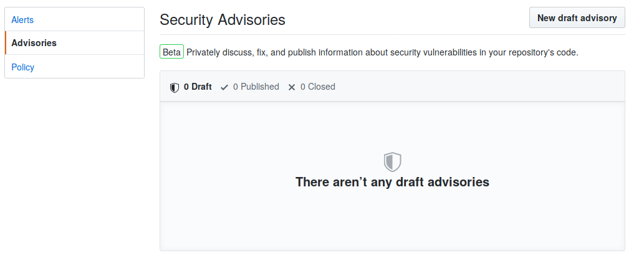Select the Advisories sidebar item
Screen dimensions: 644x268
74,42
